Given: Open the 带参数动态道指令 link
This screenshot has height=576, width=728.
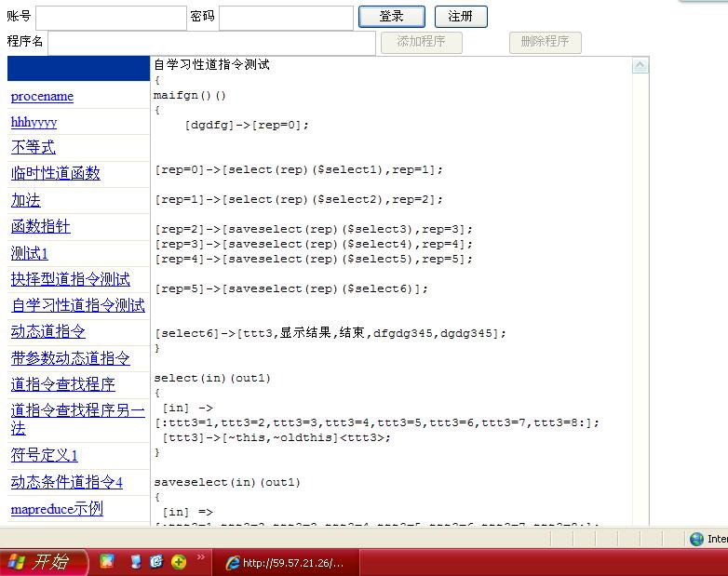Looking at the screenshot, I should click(71, 358).
